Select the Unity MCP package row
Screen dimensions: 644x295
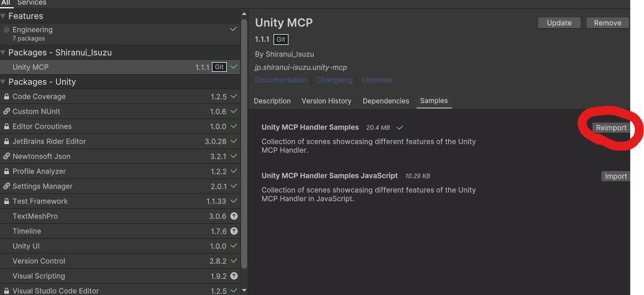pos(120,67)
